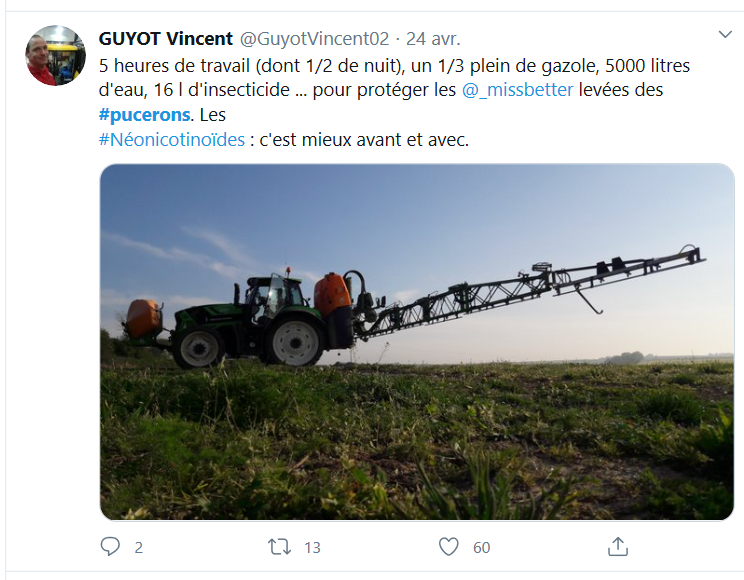This screenshot has height=580, width=744.
Task: Open the @GuyotVincent02 handle
Action: [314, 38]
